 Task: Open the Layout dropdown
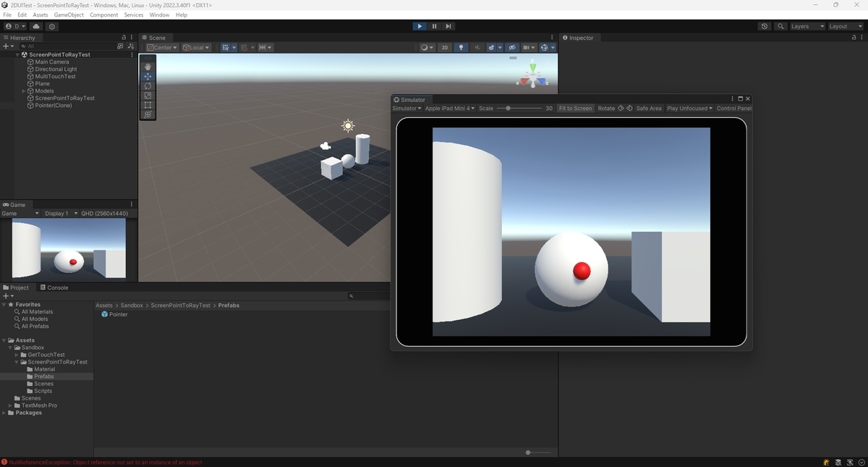pos(844,26)
